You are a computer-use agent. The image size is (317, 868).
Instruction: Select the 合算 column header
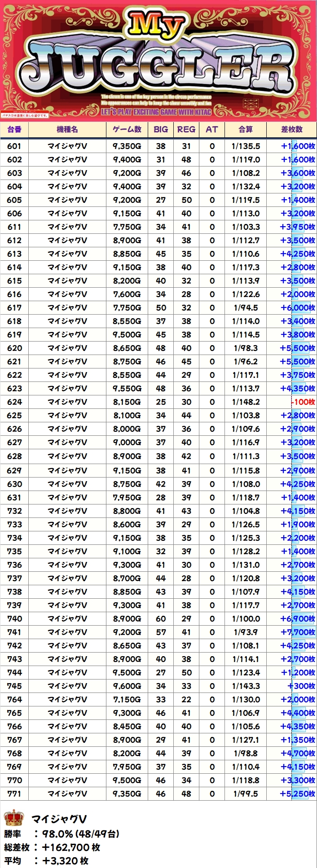[x=246, y=129]
